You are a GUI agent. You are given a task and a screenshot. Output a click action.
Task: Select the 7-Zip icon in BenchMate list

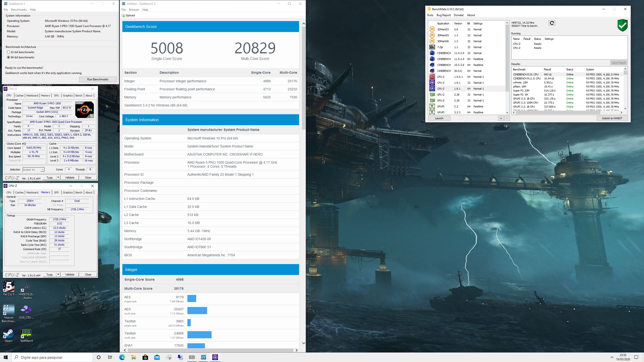click(x=432, y=47)
